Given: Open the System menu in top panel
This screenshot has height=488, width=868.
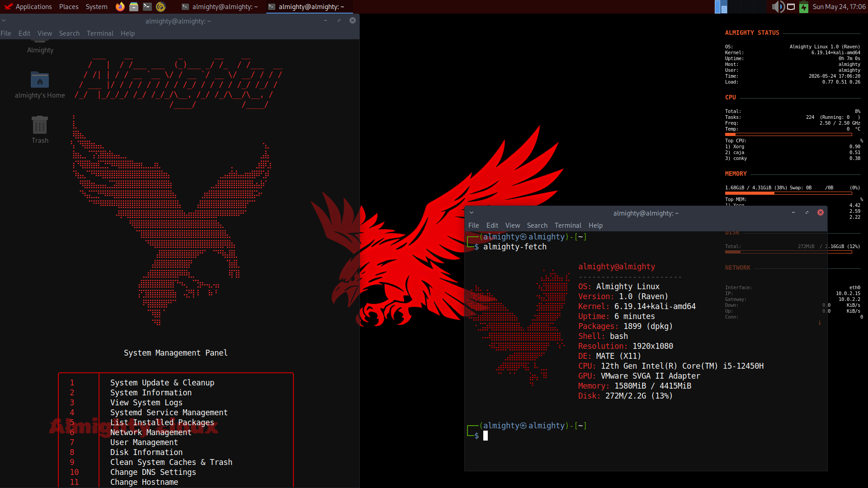Looking at the screenshot, I should [x=96, y=6].
